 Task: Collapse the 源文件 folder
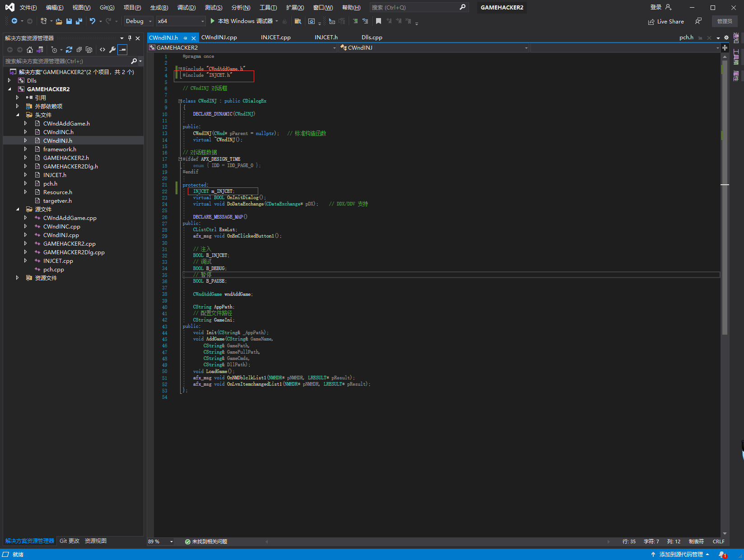(x=18, y=209)
